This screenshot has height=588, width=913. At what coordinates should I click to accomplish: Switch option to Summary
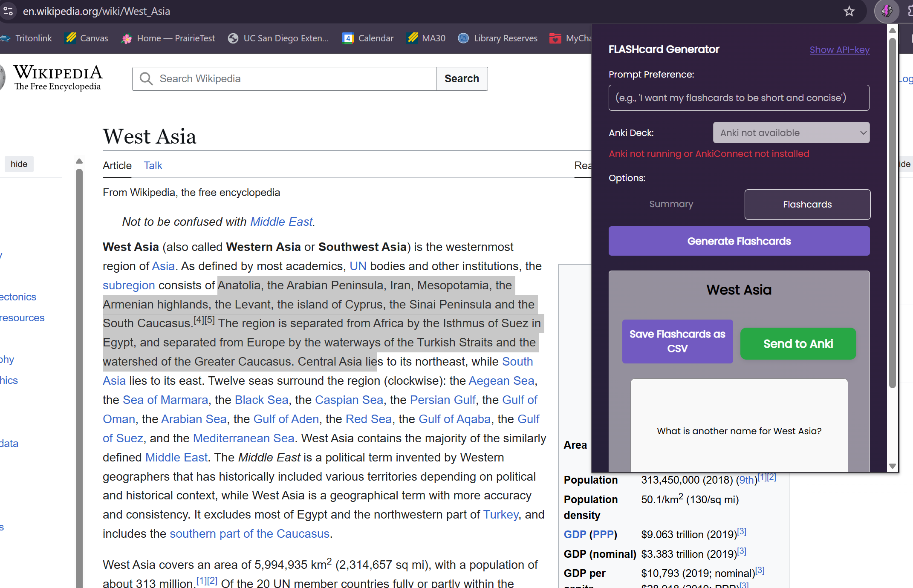pos(671,204)
